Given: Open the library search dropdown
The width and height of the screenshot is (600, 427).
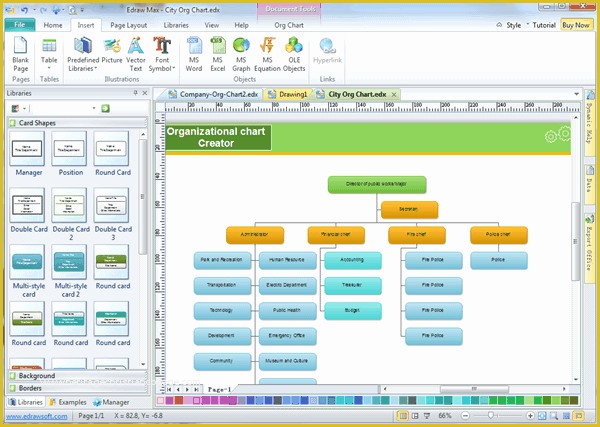Looking at the screenshot, I should point(94,108).
